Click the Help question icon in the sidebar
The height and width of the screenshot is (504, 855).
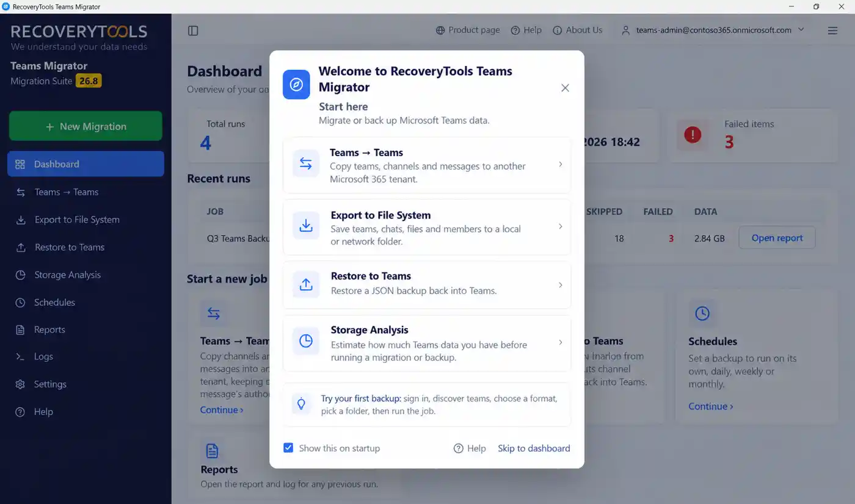pos(20,412)
